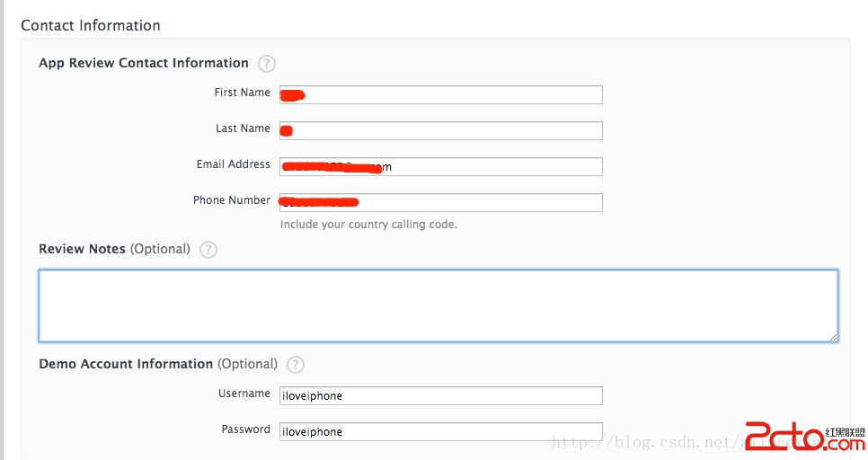Click the Phone Number label
This screenshot has height=460, width=868.
coord(231,201)
